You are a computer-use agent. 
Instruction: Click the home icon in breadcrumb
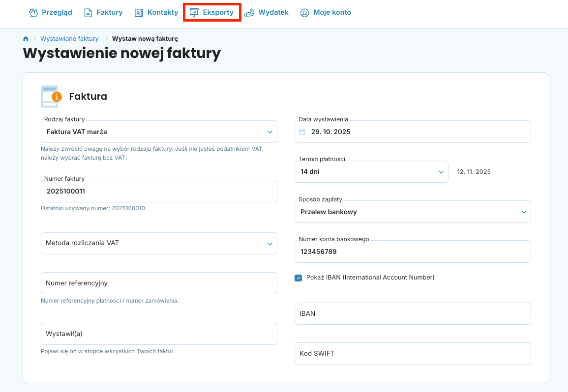pyautogui.click(x=26, y=39)
